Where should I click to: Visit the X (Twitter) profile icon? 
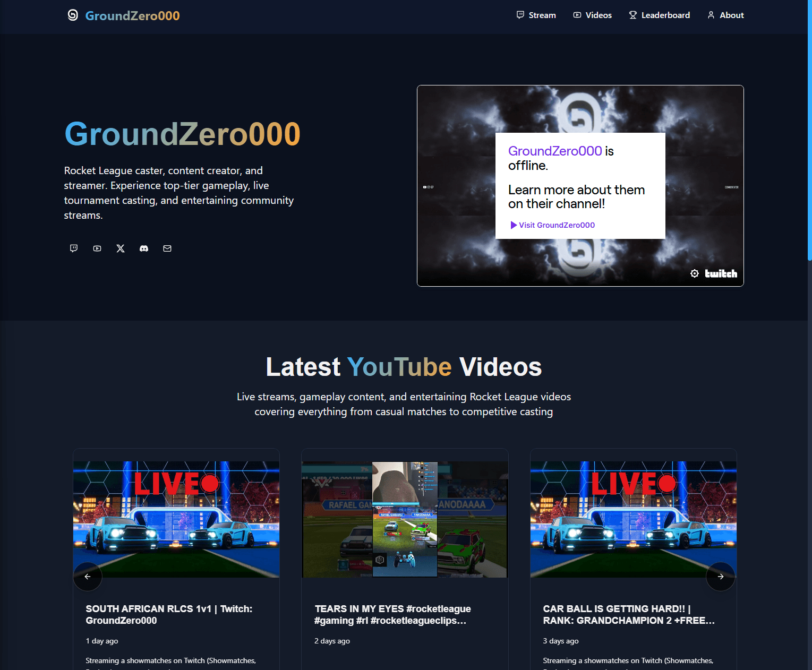120,248
